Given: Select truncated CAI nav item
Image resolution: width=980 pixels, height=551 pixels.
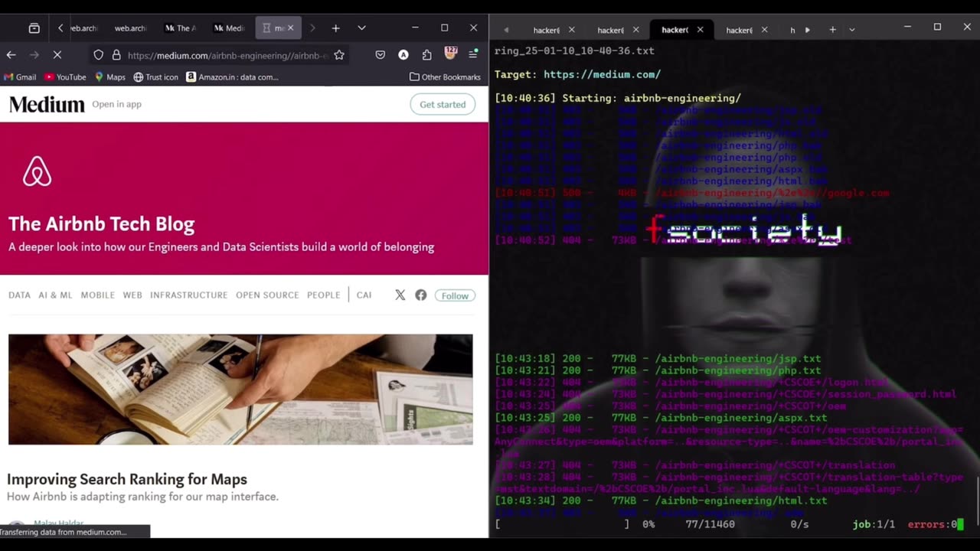Looking at the screenshot, I should point(364,295).
